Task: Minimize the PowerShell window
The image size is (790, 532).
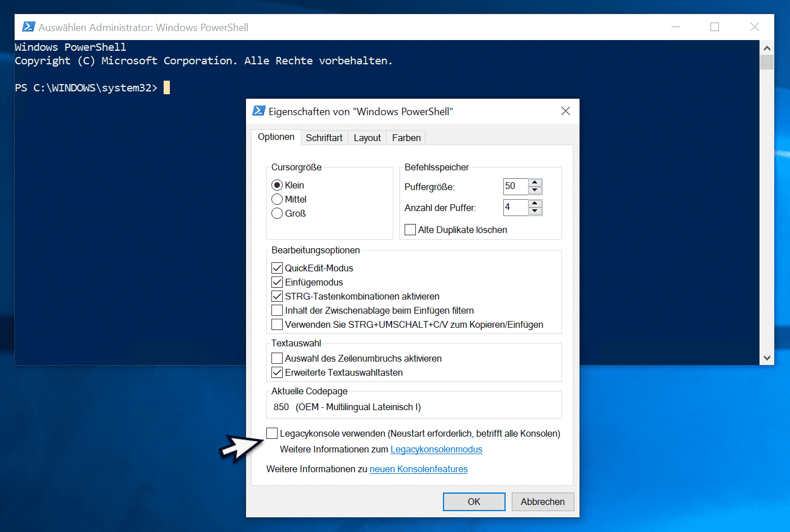Action: (x=675, y=27)
